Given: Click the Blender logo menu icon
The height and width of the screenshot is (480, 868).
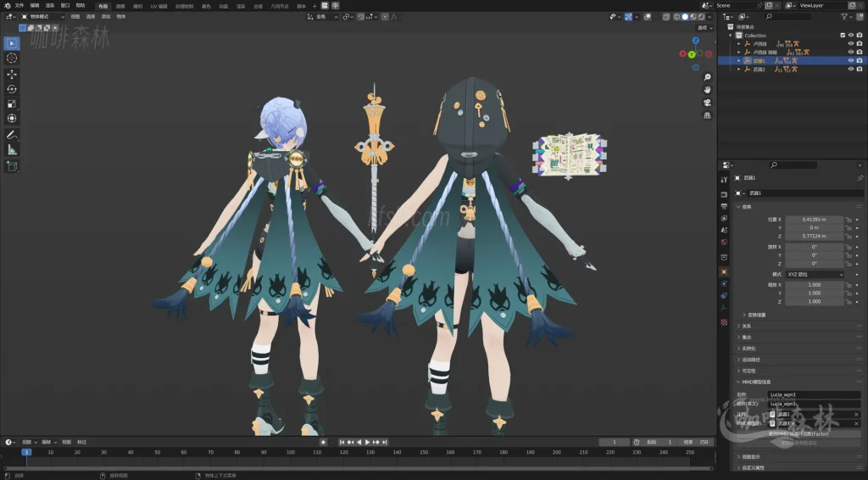Looking at the screenshot, I should [7, 6].
